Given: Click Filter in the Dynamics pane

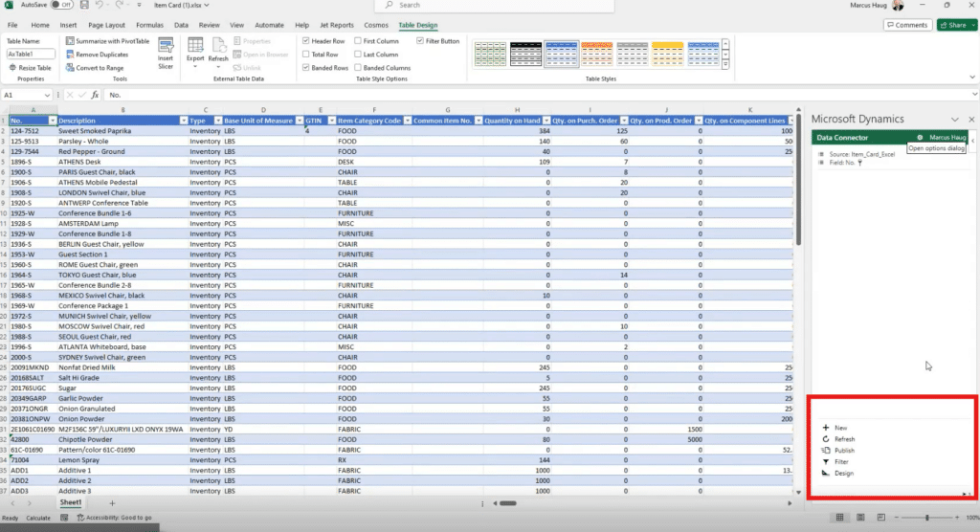Looking at the screenshot, I should (835, 461).
